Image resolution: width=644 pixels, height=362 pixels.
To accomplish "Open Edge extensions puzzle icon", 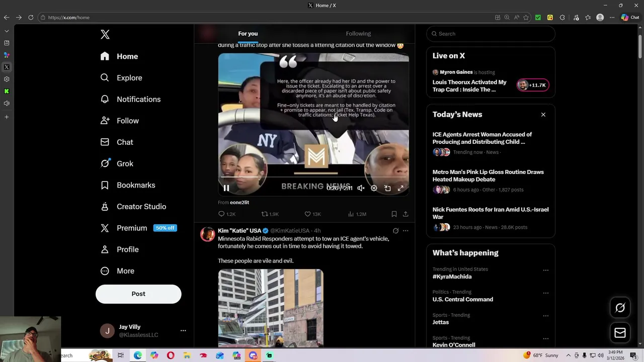I will click(x=562, y=17).
